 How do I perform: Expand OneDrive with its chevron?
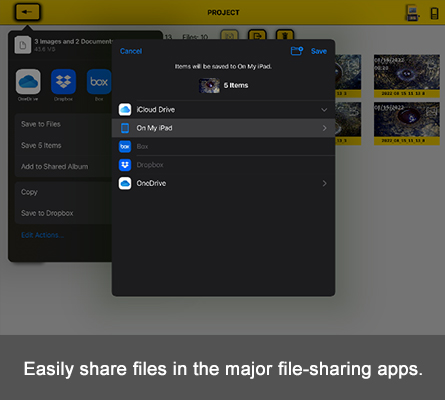[x=324, y=183]
